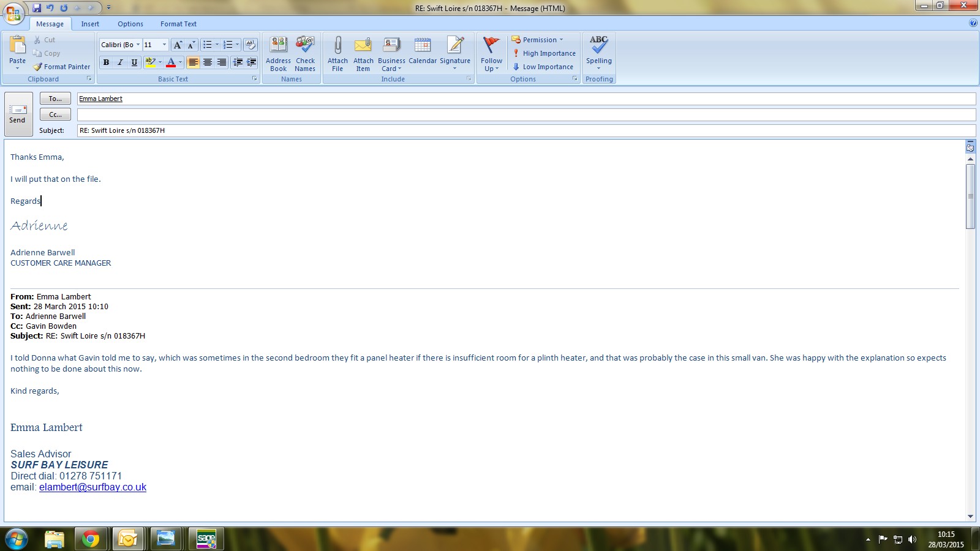Undo the last action
This screenshot has width=980, height=551.
50,8
